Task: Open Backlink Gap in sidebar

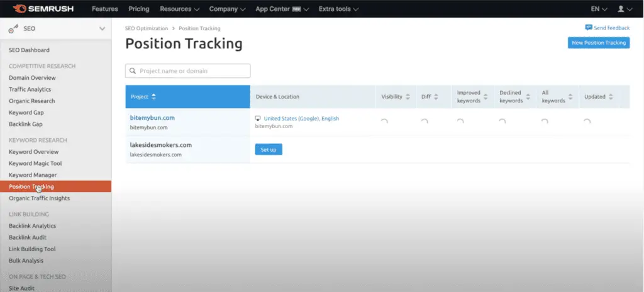Action: coord(25,124)
